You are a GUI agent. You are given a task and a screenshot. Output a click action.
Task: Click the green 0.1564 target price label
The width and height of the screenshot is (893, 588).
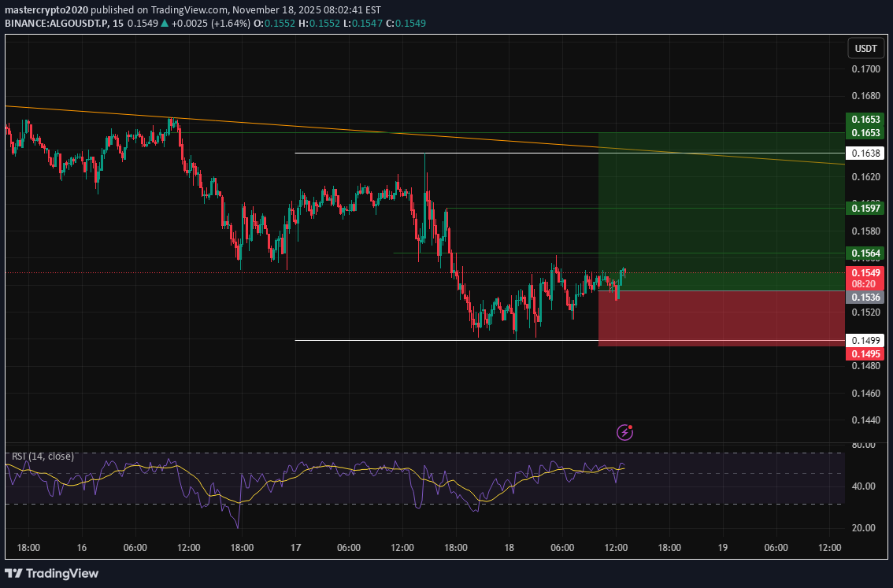(x=865, y=253)
